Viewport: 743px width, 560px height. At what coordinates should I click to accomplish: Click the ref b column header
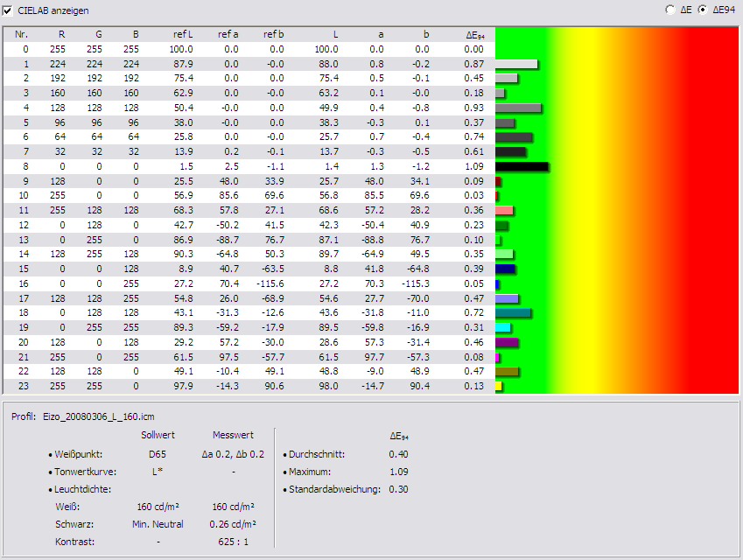pos(273,35)
